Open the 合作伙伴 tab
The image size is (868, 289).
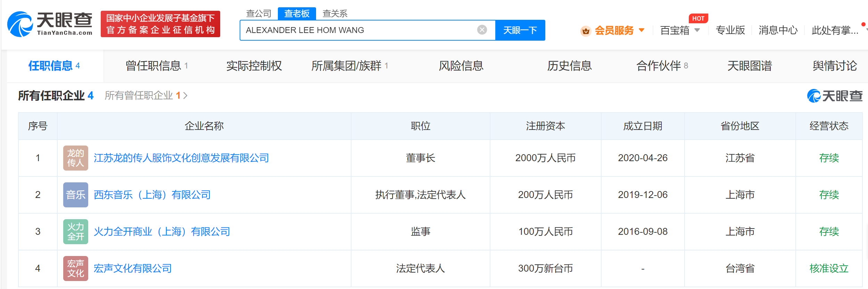pos(661,66)
